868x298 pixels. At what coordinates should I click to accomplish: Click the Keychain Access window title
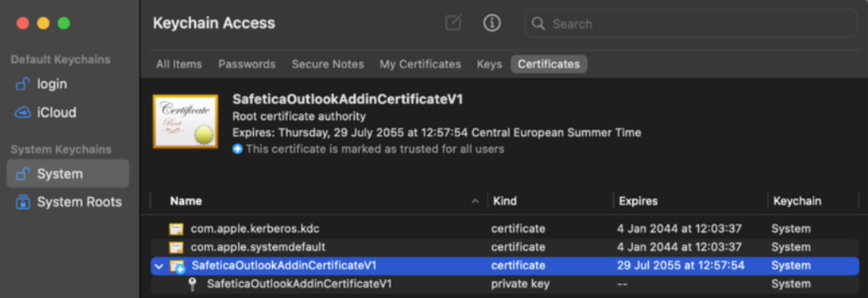[214, 24]
